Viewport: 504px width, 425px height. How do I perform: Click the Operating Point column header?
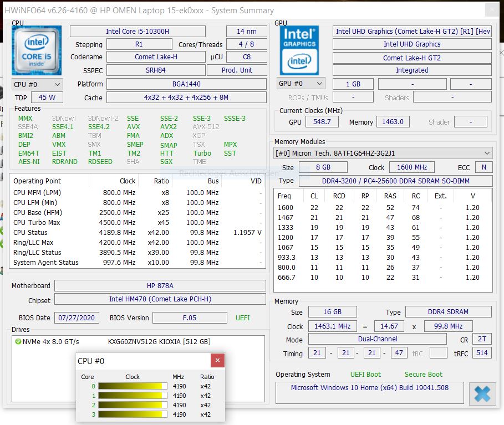50,181
